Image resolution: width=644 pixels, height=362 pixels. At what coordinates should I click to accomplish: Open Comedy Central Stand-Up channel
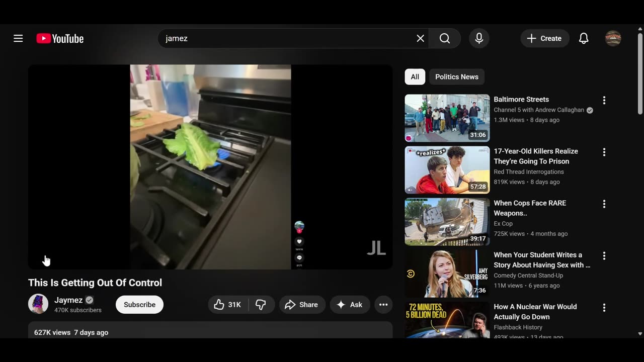[x=528, y=276]
